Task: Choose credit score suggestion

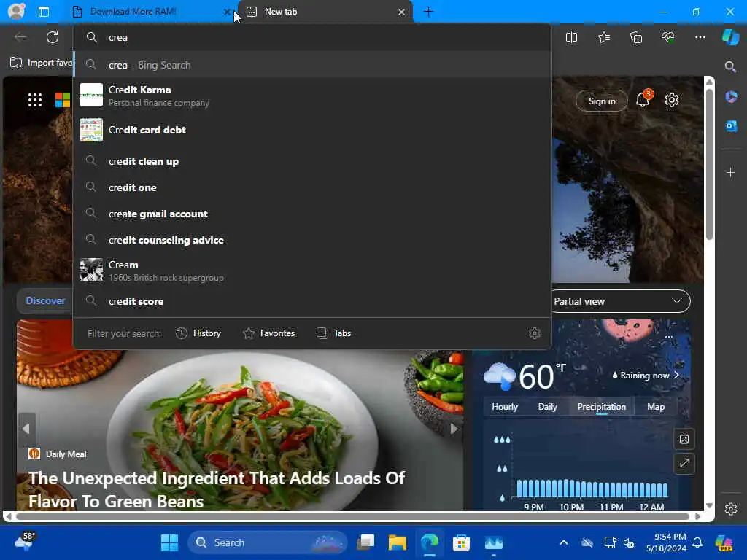Action: tap(312, 301)
